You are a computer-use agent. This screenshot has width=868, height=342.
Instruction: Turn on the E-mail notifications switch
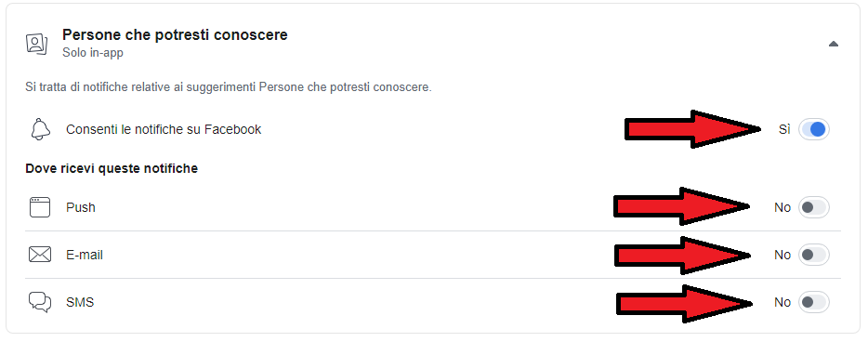[813, 255]
